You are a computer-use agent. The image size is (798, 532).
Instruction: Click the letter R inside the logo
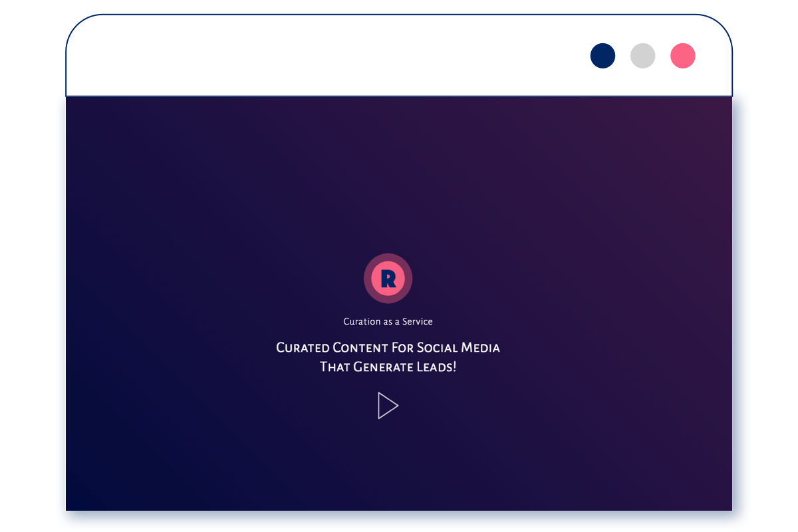click(388, 278)
